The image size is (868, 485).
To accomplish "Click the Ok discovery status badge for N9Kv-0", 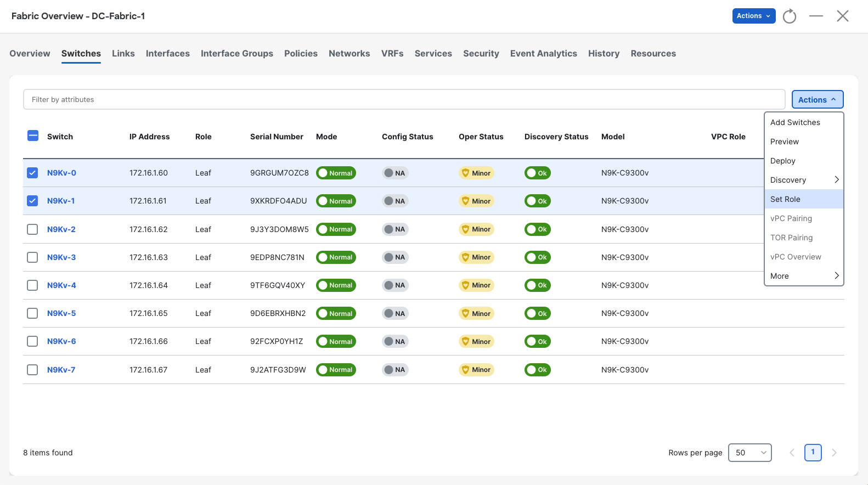I will [537, 173].
